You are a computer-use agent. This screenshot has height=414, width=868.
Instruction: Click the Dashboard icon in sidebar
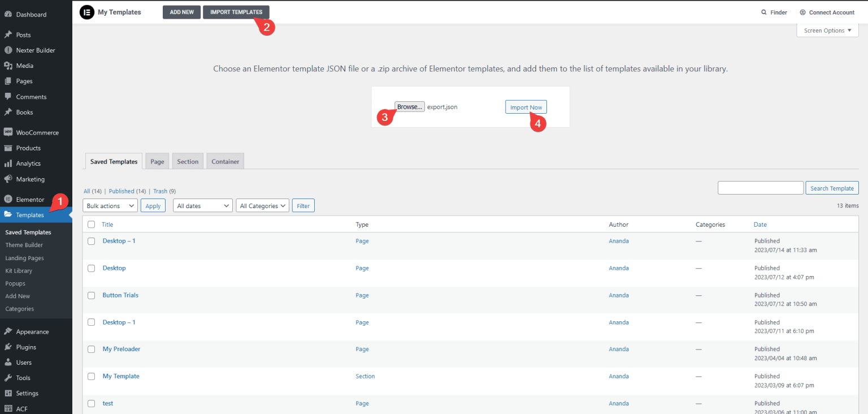click(x=10, y=14)
